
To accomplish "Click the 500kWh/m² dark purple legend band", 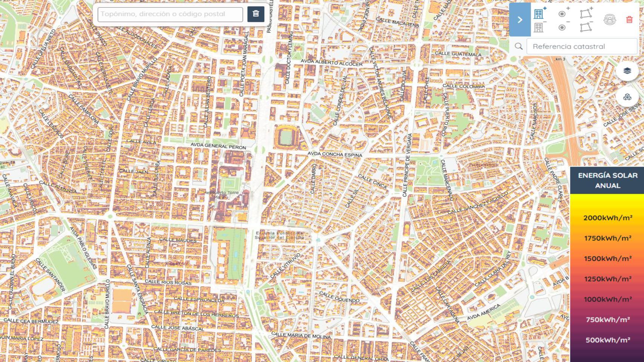I will click(607, 340).
